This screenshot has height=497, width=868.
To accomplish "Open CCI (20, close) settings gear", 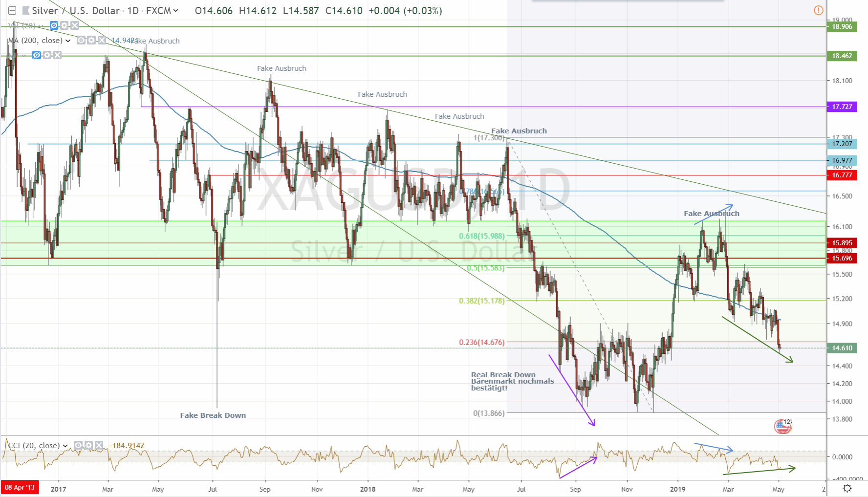I will pos(88,445).
